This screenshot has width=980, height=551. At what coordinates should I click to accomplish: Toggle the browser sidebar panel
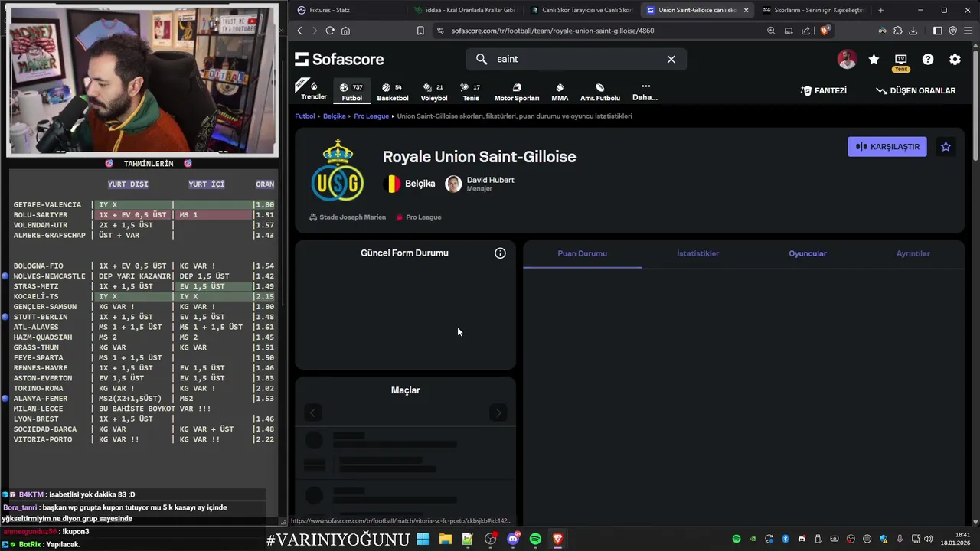[937, 31]
